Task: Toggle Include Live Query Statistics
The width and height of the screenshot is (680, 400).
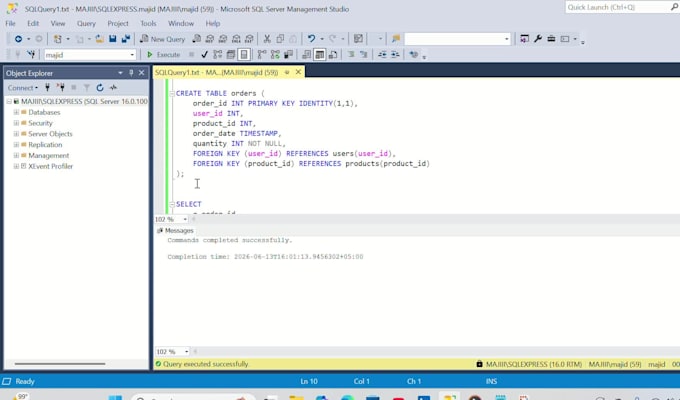Action: (x=275, y=55)
